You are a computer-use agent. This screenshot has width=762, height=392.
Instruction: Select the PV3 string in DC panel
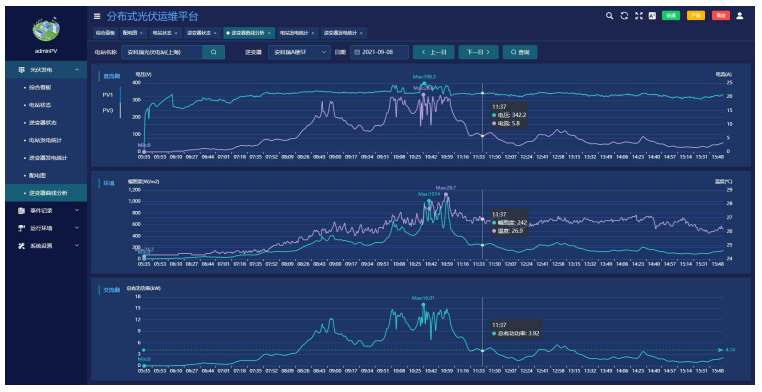coord(107,110)
